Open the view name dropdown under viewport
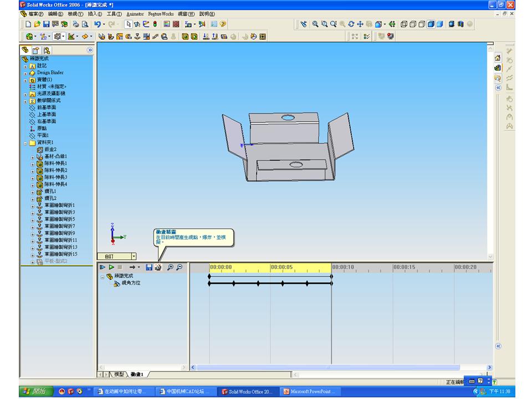The image size is (532, 399). (134, 256)
